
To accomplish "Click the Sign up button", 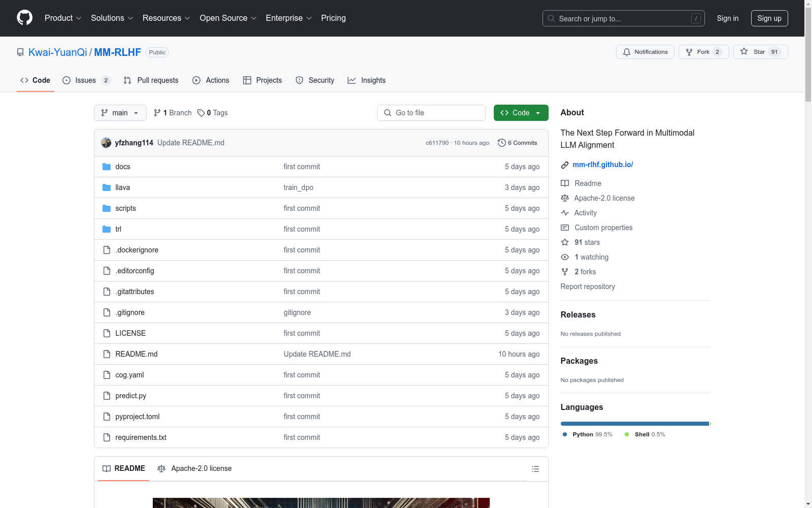I will coord(769,18).
